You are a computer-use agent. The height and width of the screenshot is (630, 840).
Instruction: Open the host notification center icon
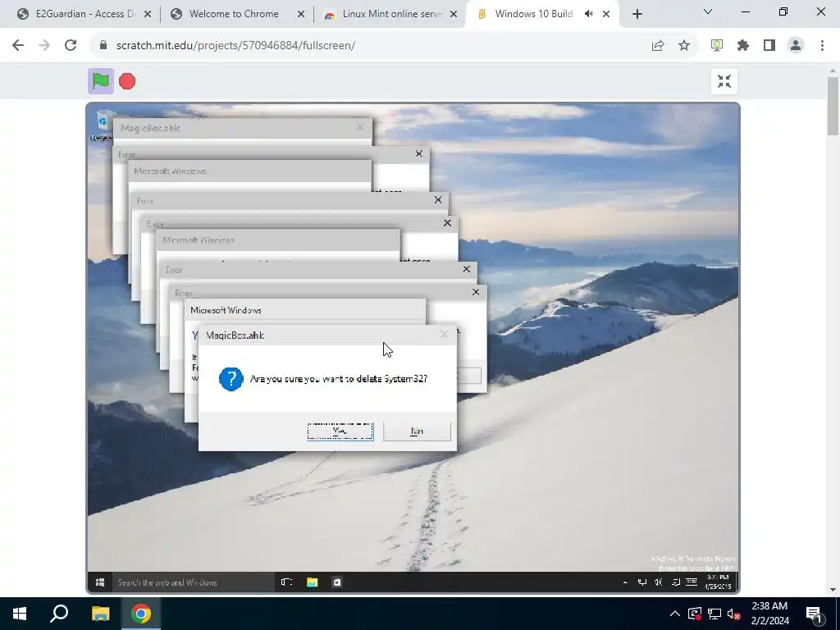coord(815,614)
